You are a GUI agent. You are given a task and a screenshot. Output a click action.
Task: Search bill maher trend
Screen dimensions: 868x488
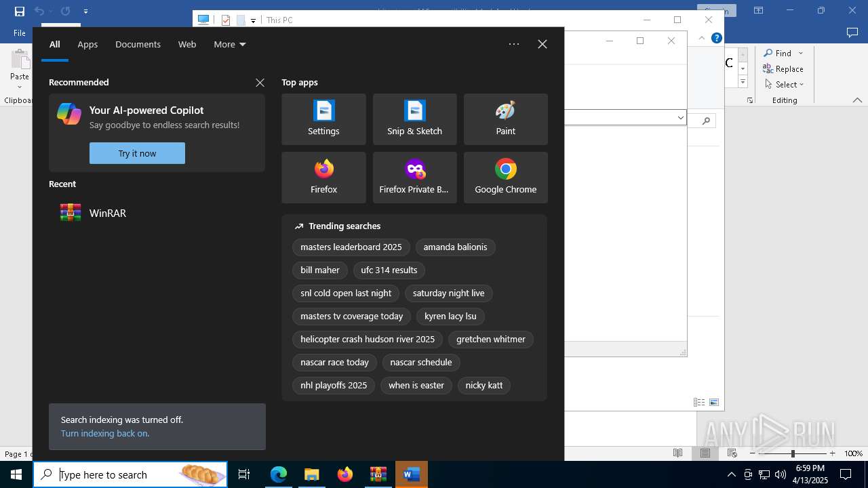click(x=320, y=270)
